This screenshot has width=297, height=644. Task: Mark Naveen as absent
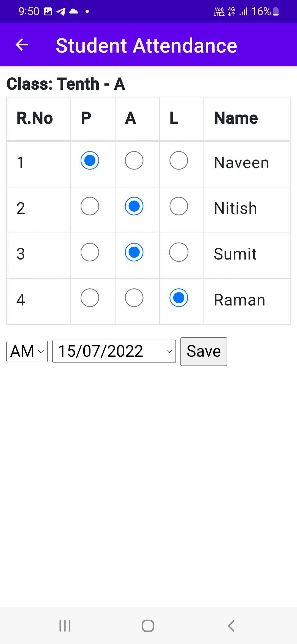pyautogui.click(x=134, y=160)
